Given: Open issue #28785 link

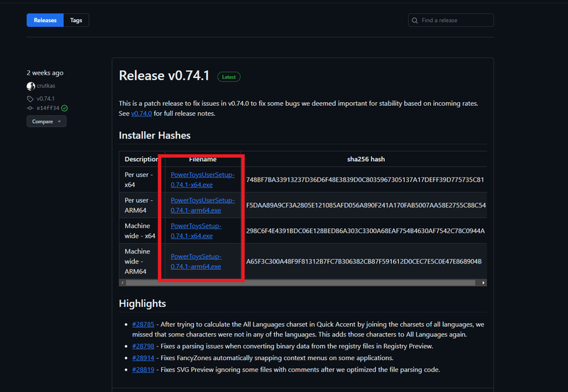Looking at the screenshot, I should (x=143, y=325).
